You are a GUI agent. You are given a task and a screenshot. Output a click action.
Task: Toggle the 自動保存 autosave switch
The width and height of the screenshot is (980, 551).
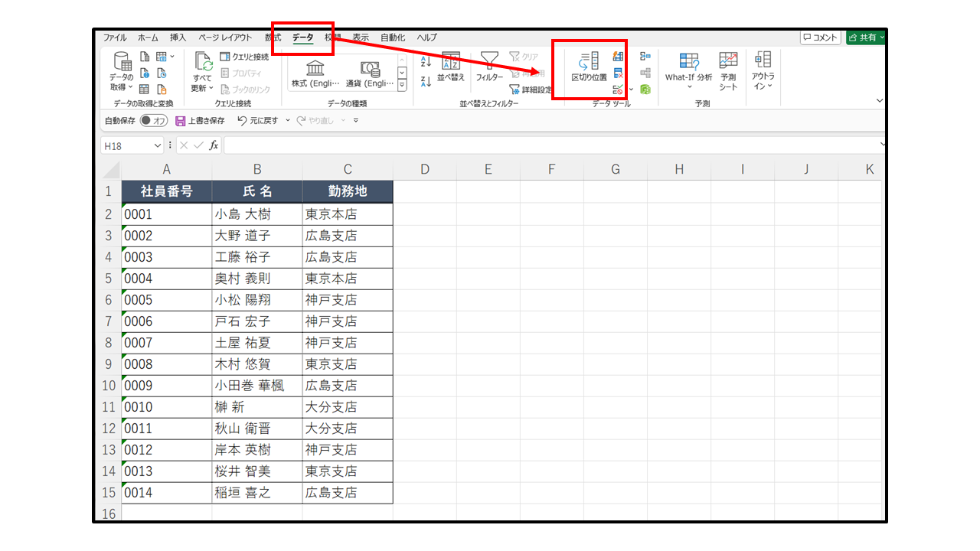[154, 121]
